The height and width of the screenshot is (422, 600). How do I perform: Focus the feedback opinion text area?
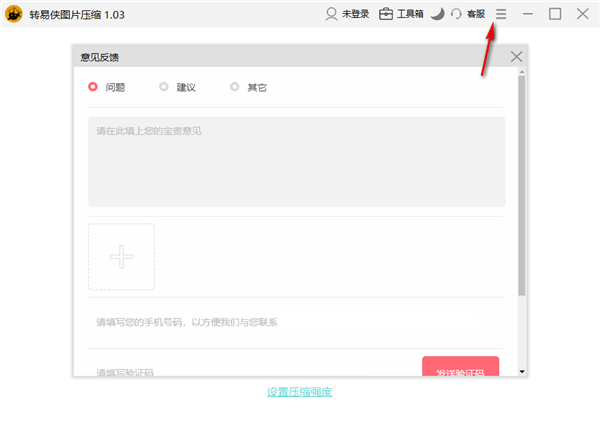(297, 162)
